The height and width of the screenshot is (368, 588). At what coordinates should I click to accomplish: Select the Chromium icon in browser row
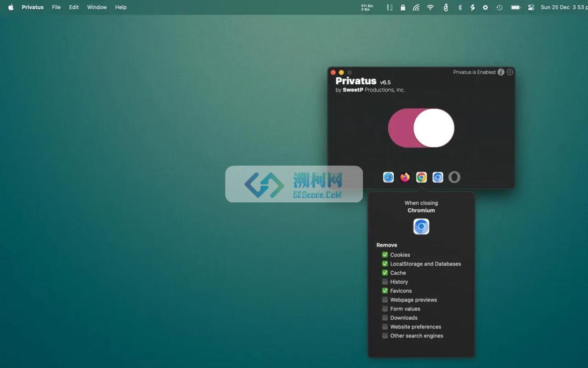(x=438, y=177)
